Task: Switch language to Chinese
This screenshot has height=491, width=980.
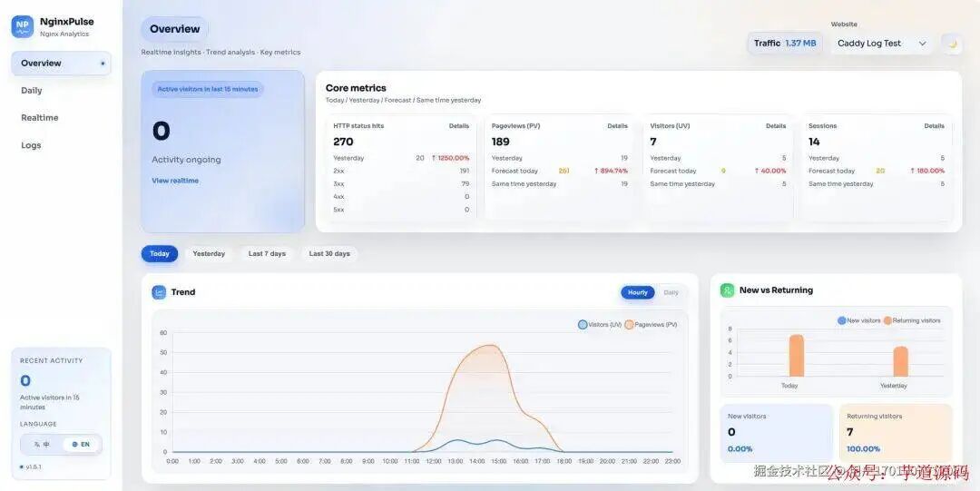Action: [43, 445]
